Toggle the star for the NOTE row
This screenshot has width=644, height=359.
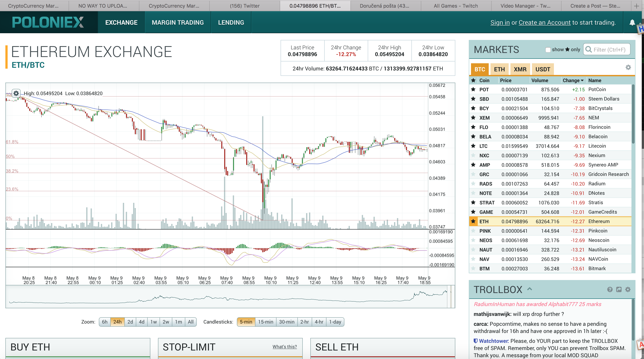pos(473,193)
